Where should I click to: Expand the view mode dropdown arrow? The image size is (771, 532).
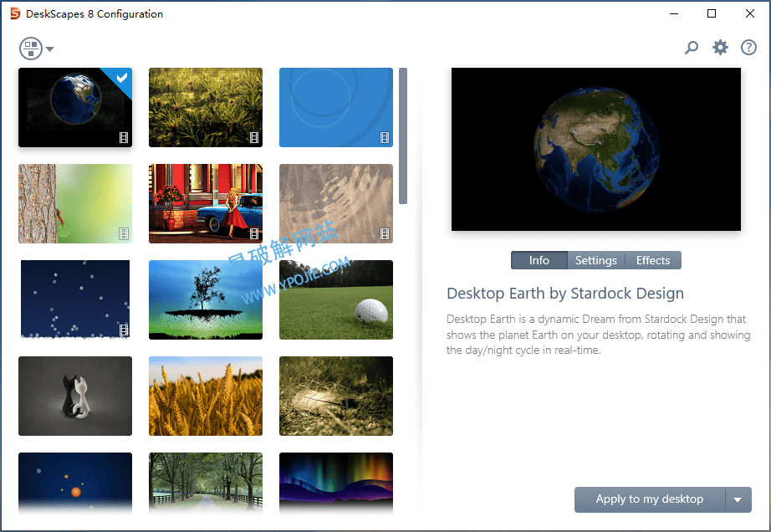pos(49,49)
